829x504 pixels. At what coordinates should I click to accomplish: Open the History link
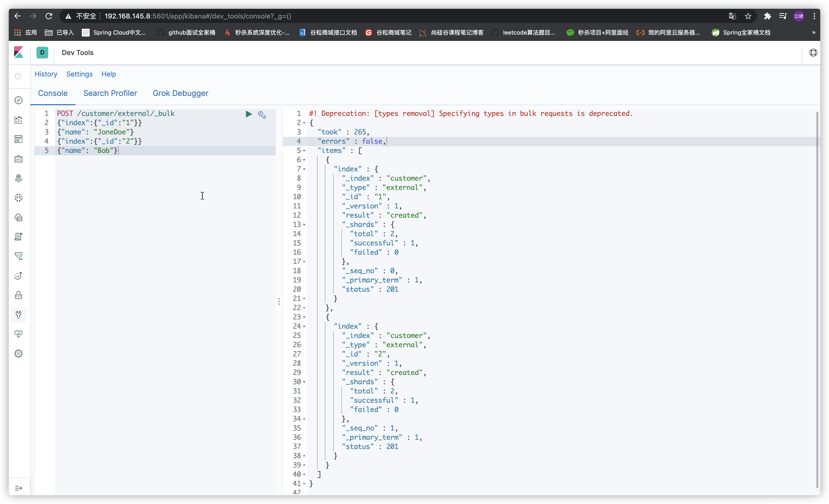point(46,74)
